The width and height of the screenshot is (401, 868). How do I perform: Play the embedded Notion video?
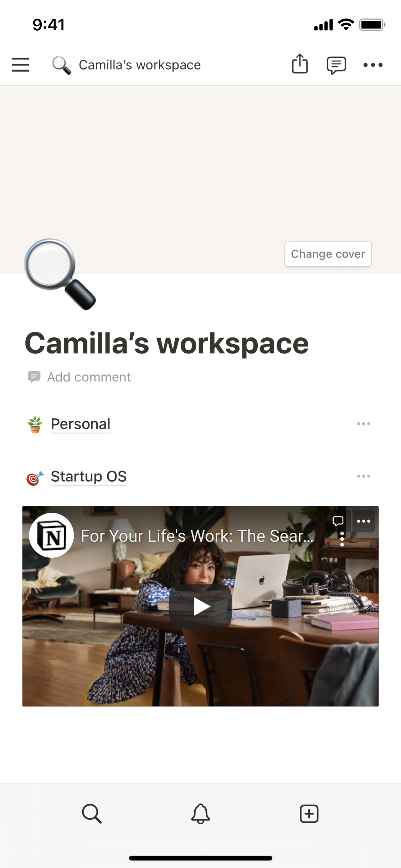pos(201,606)
